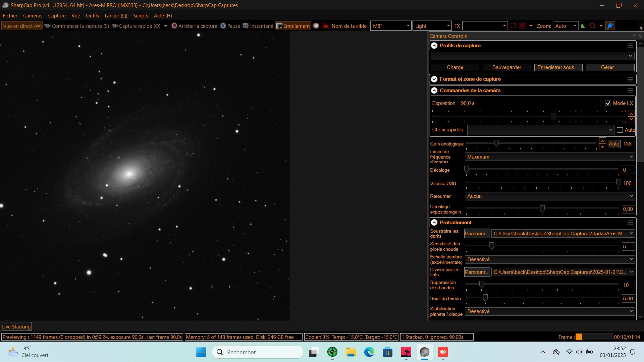Click Capture rapide toolbar button
The height and width of the screenshot is (362, 644).
point(136,26)
